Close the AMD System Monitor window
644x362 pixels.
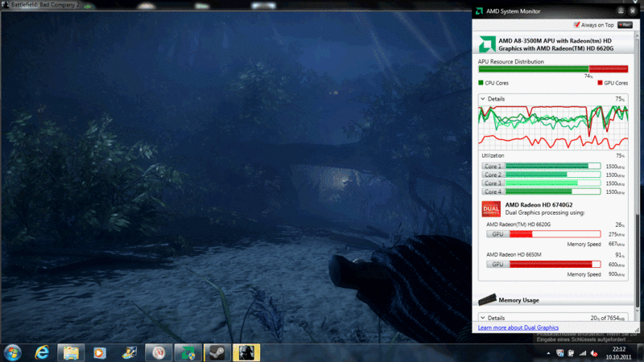point(633,11)
